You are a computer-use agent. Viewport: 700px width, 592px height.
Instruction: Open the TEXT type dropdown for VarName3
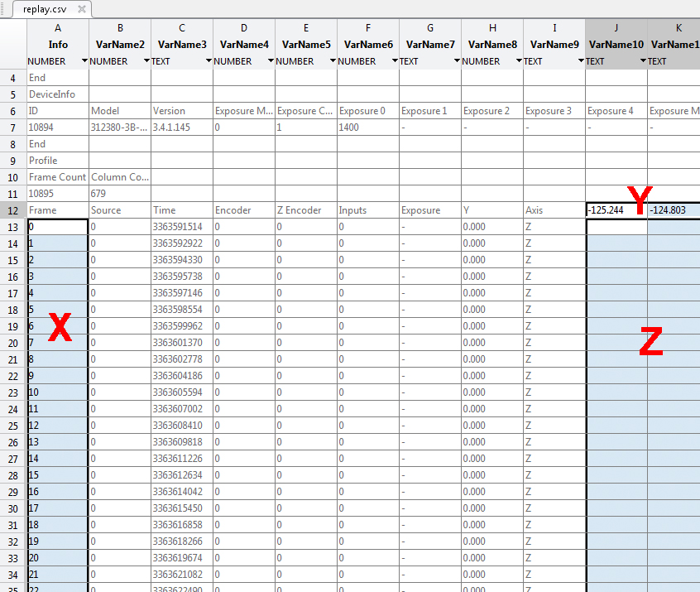coord(209,61)
